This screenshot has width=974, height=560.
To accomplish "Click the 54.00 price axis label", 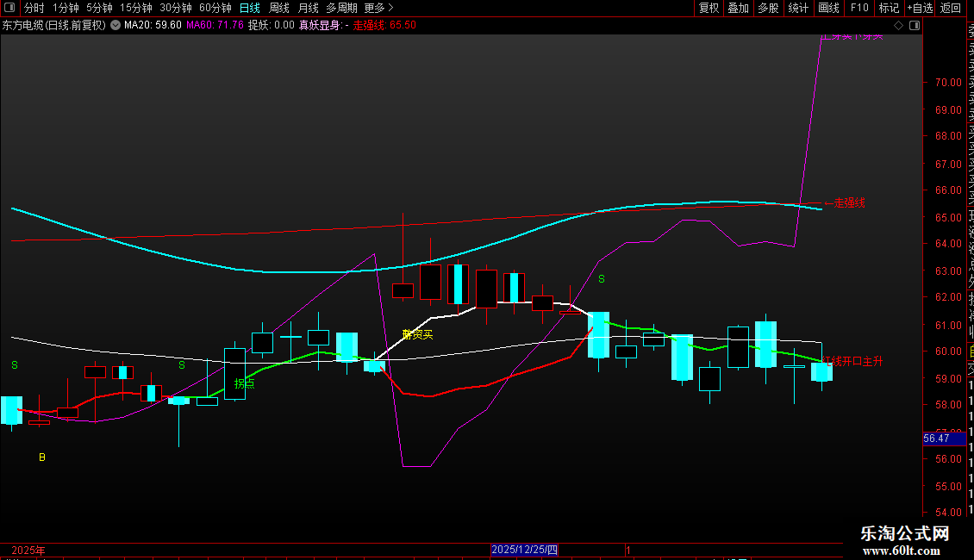I will [948, 513].
